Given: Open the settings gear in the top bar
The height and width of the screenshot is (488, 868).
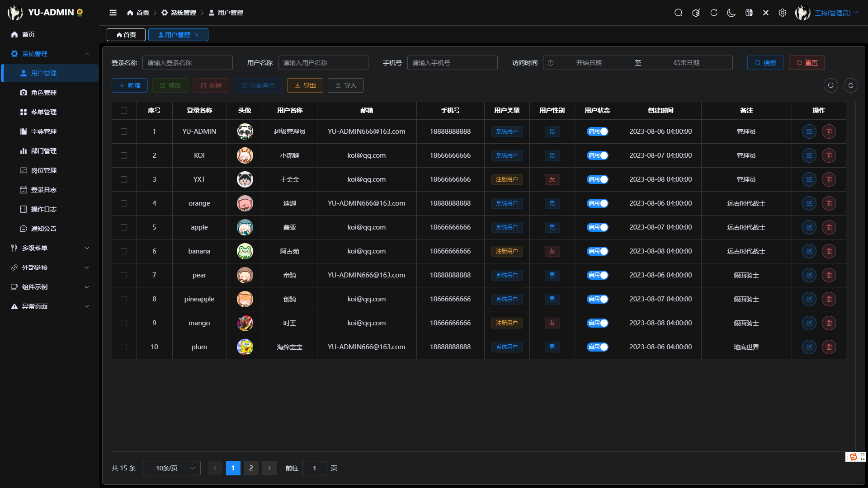Looking at the screenshot, I should [x=783, y=13].
